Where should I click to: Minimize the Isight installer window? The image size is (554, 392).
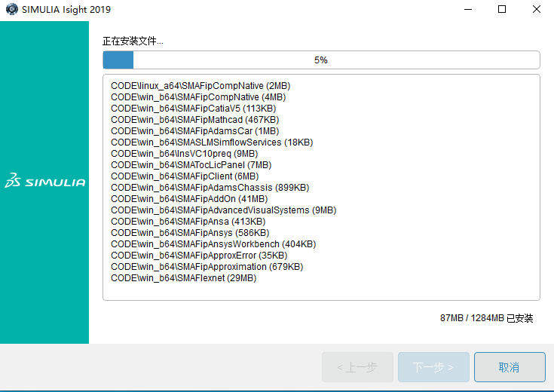coord(468,10)
